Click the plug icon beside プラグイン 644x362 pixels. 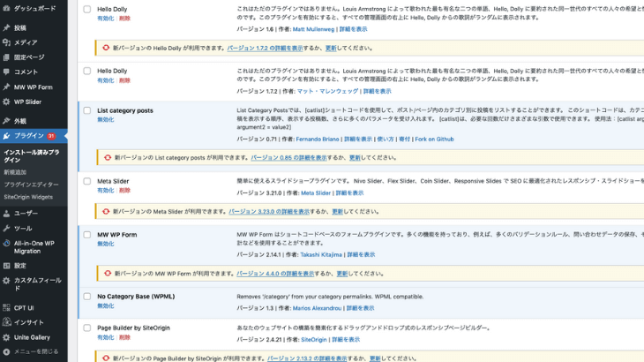click(x=6, y=136)
